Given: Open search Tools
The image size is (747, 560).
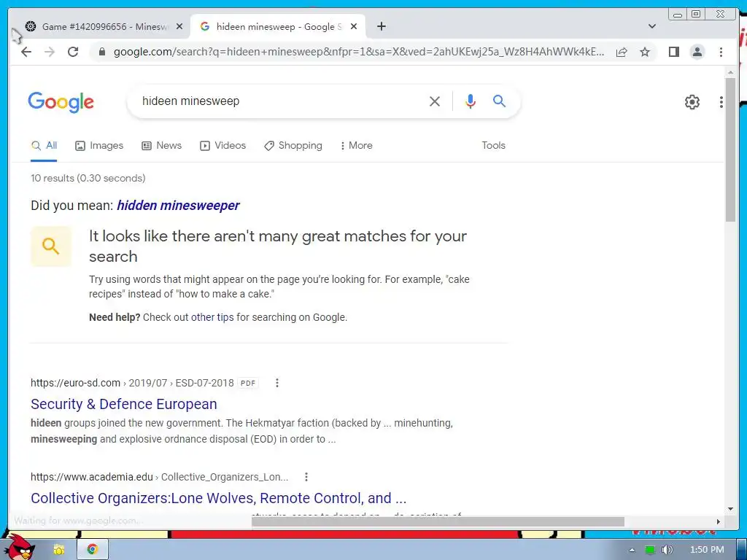Looking at the screenshot, I should click(x=493, y=146).
